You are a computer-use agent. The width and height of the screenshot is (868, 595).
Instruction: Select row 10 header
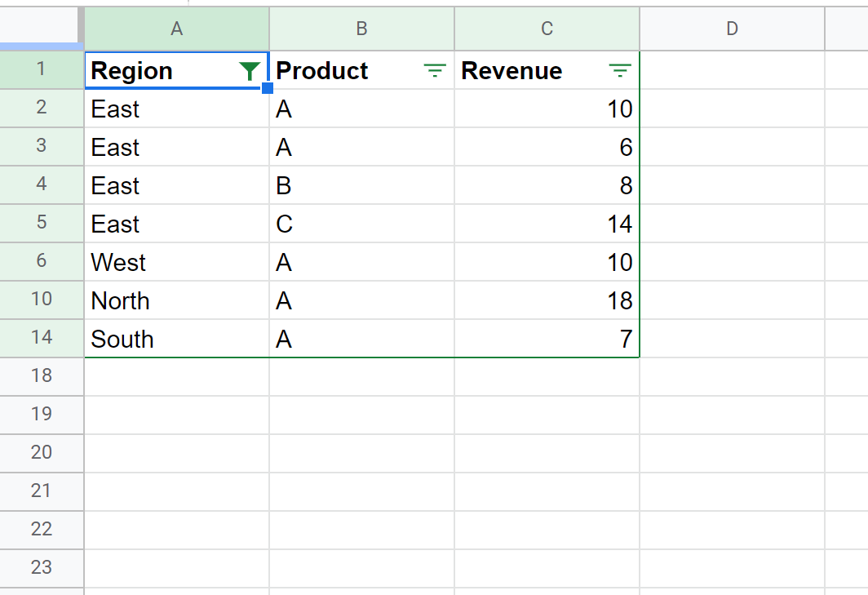coord(41,300)
